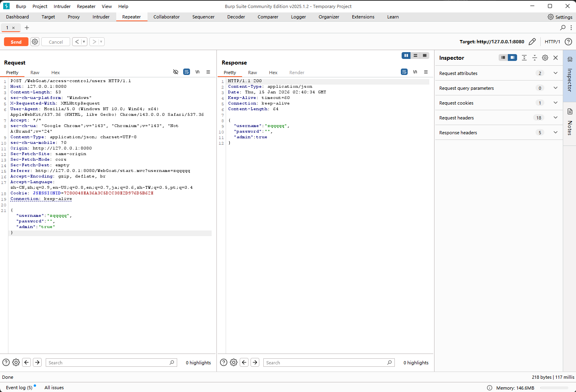Click the Repeater help question icon
576x392 pixels.
pos(568,42)
